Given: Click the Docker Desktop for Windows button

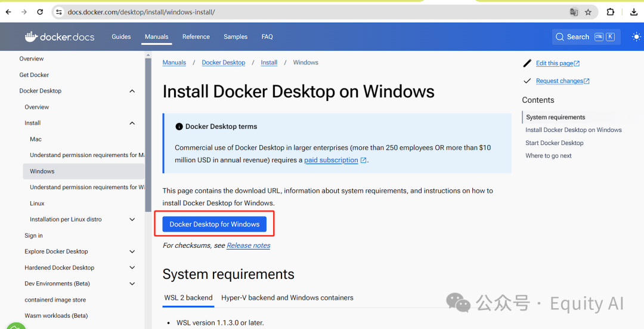Looking at the screenshot, I should coord(215,225).
